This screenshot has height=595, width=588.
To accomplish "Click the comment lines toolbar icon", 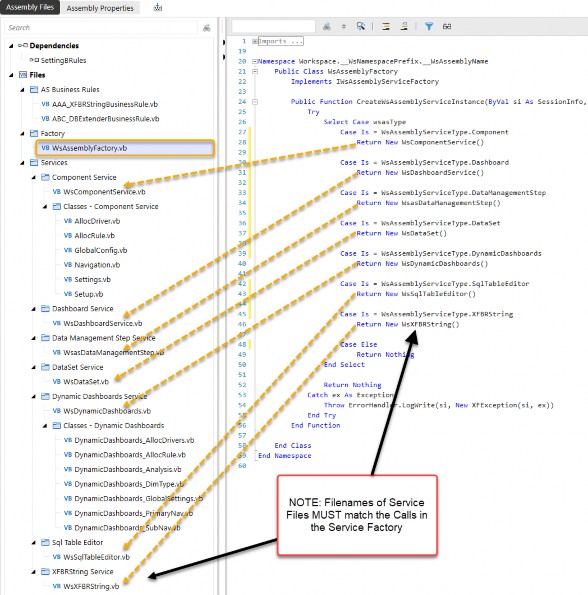I will pyautogui.click(x=386, y=27).
